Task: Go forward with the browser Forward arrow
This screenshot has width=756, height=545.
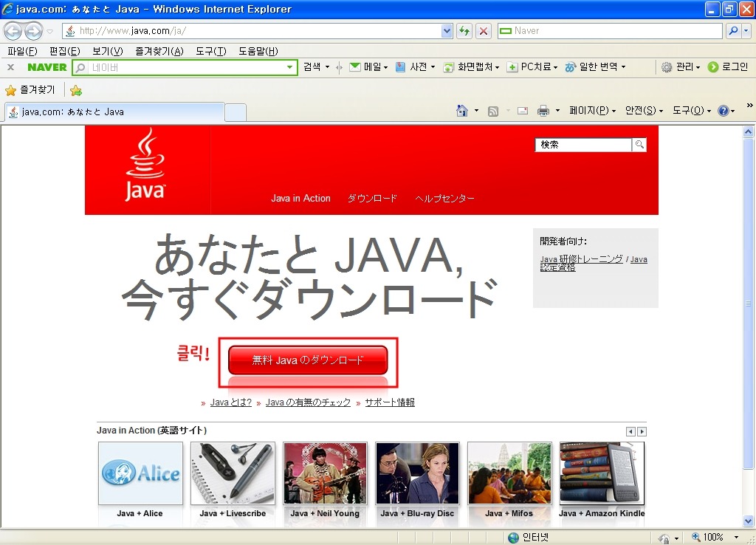Action: tap(33, 31)
